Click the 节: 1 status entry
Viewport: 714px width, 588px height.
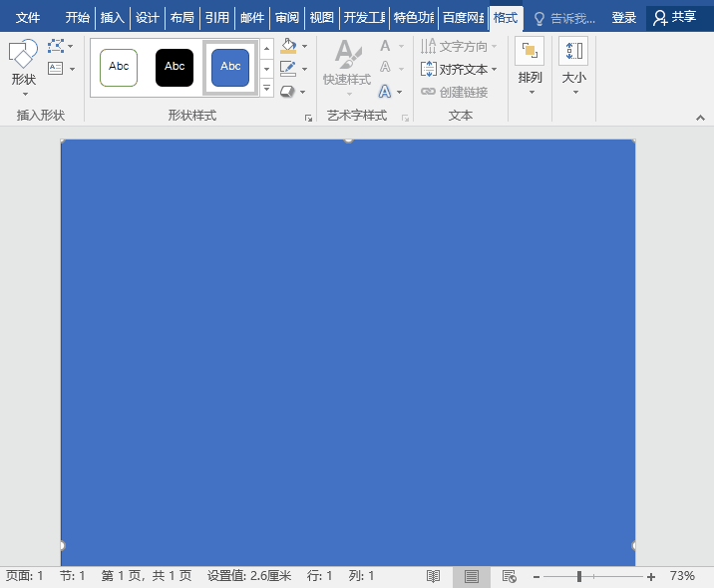pos(72,576)
